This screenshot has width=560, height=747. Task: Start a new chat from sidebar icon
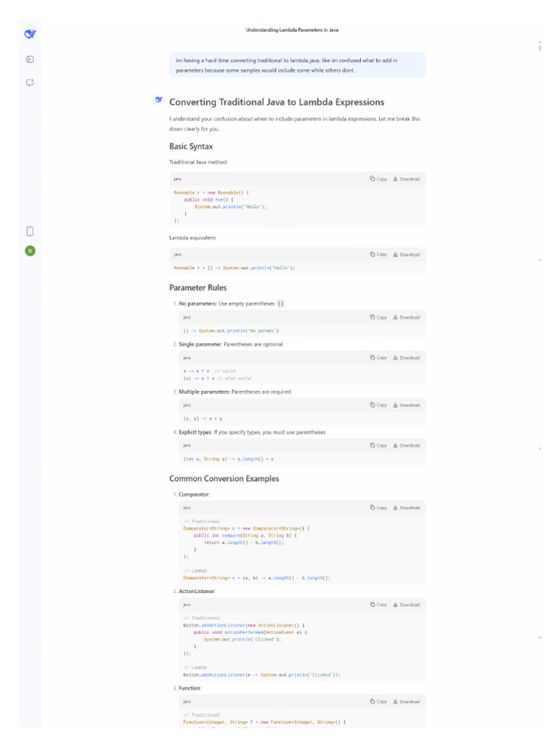point(30,82)
